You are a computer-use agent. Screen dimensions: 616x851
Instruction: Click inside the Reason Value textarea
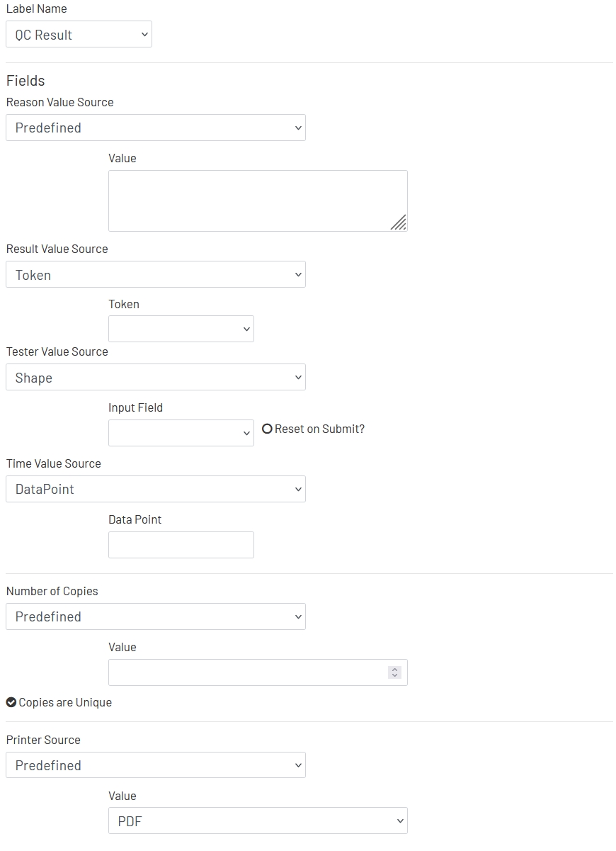pos(258,198)
